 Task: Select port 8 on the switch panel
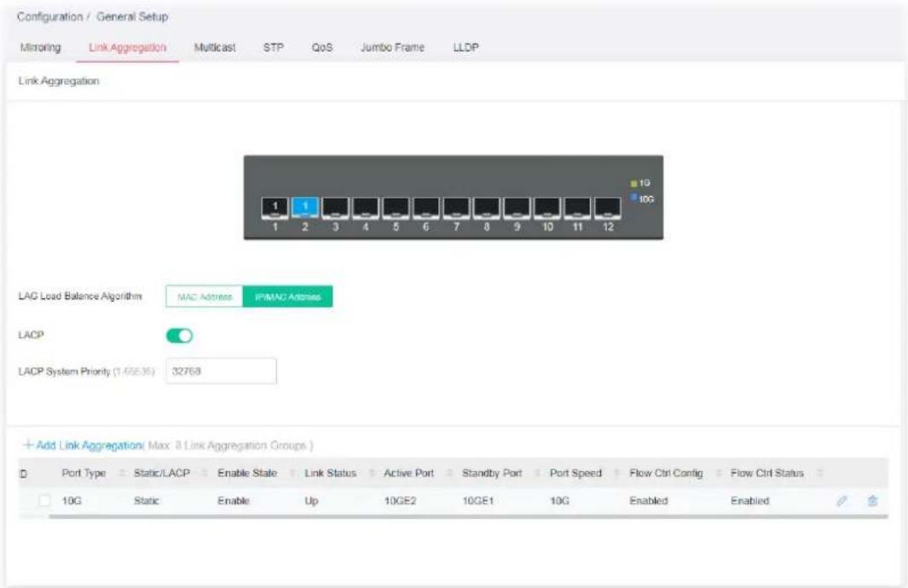click(x=487, y=208)
